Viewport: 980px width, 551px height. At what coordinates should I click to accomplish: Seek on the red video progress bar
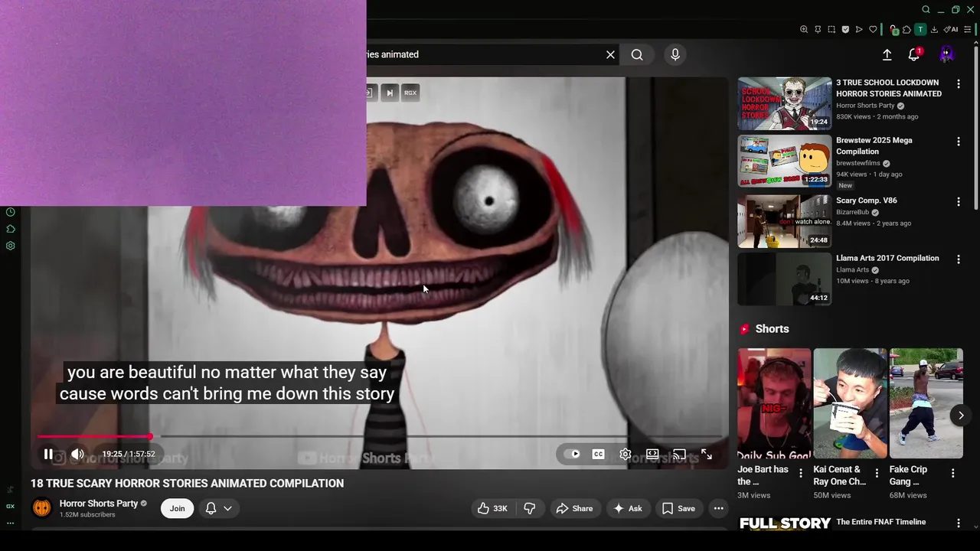point(380,436)
